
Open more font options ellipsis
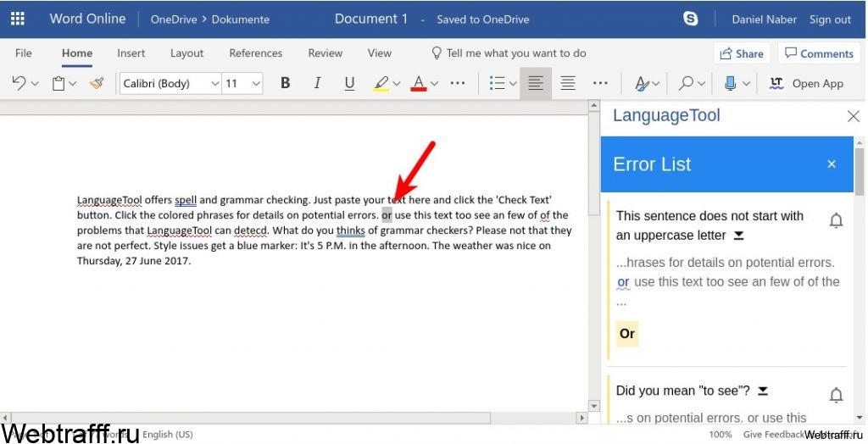[458, 84]
